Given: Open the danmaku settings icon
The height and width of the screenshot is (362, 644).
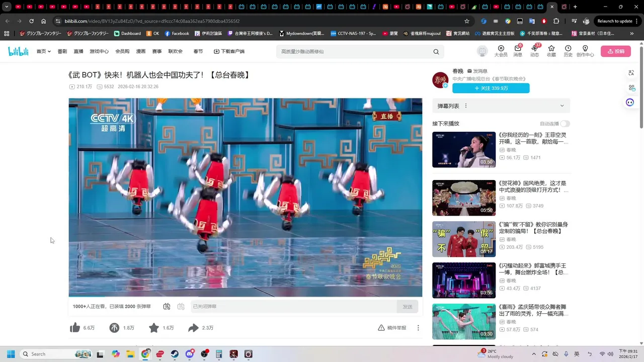Looking at the screenshot, I should [181, 306].
